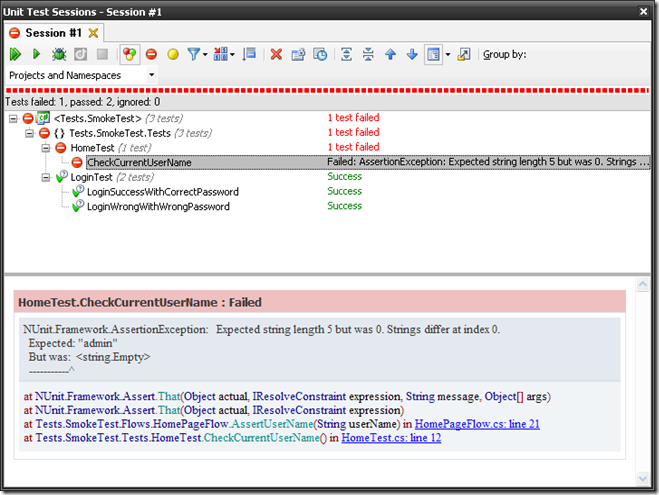Open the funnel filter dropdown arrow

pyautogui.click(x=205, y=55)
